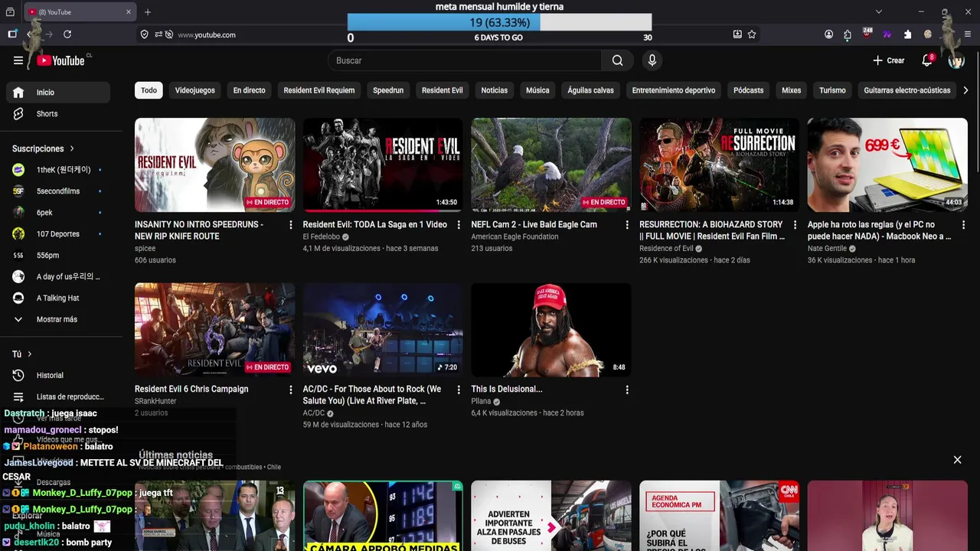The width and height of the screenshot is (980, 551).
Task: Open the Firefox application menu
Action: click(x=968, y=34)
